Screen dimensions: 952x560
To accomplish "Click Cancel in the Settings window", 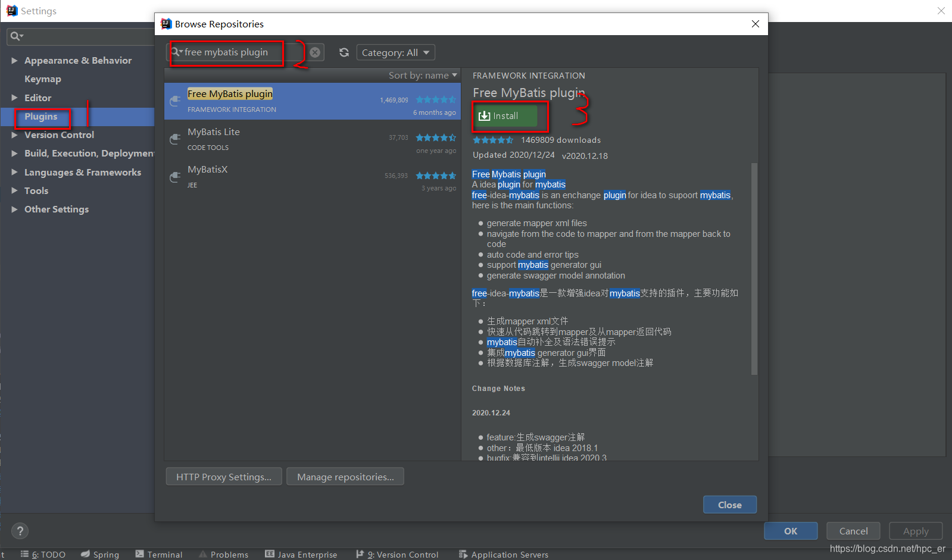I will click(854, 531).
